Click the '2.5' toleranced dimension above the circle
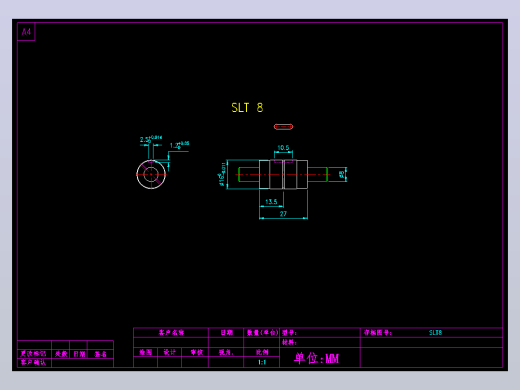This screenshot has height=390, width=520. coord(151,139)
